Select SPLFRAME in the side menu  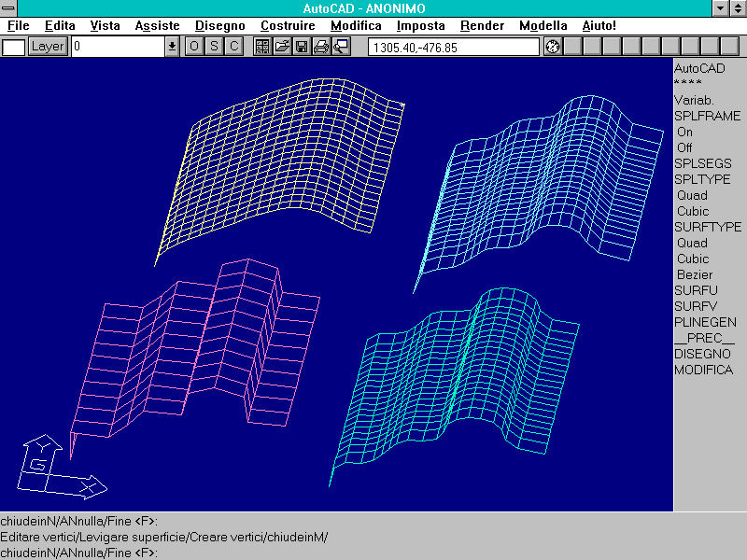708,116
